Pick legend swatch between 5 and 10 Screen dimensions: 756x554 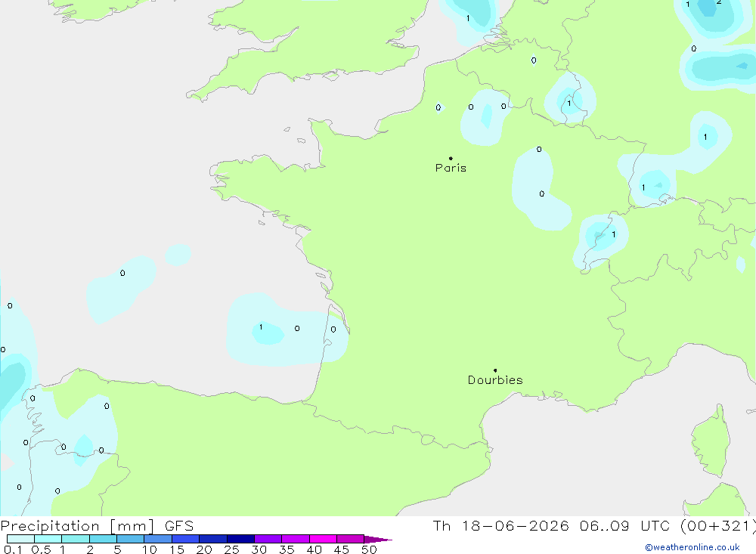tap(131, 539)
